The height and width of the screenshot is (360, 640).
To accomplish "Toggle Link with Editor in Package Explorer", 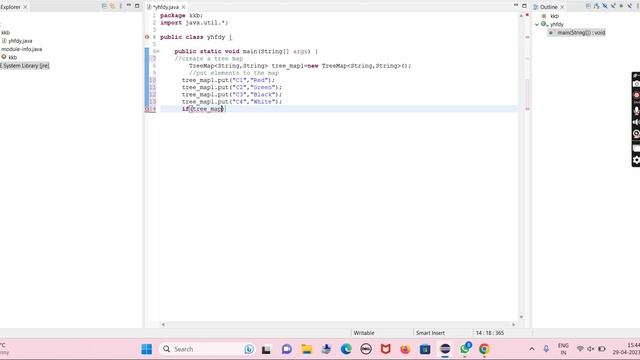I will [x=113, y=6].
